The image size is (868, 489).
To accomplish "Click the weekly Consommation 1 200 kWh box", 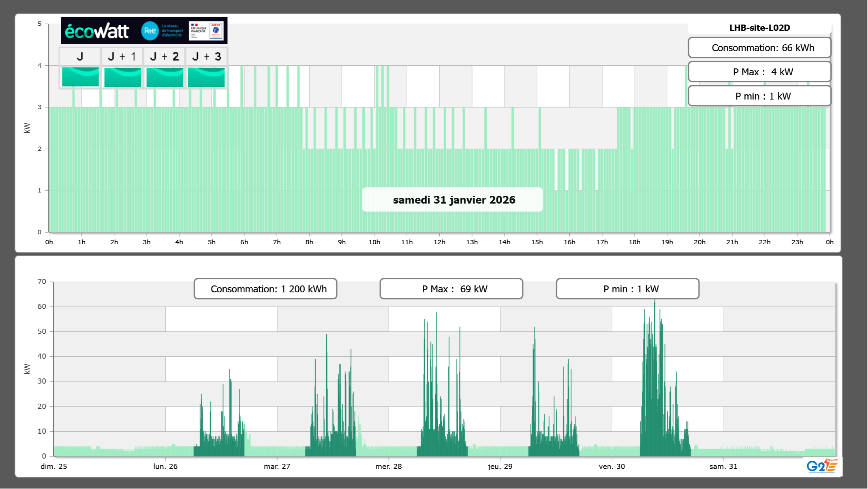I will click(x=265, y=289).
